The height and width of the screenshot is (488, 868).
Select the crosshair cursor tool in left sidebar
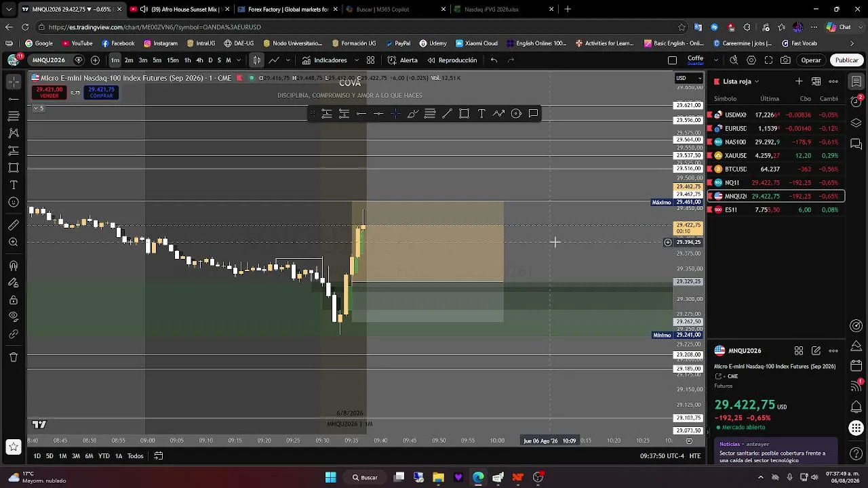(14, 81)
